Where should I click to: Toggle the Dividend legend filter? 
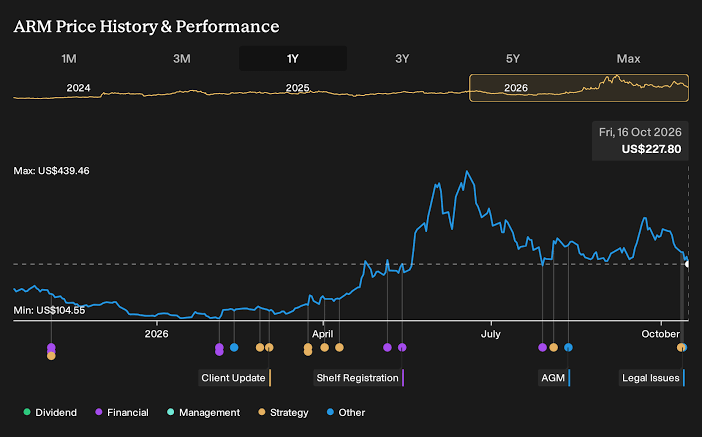tap(50, 412)
